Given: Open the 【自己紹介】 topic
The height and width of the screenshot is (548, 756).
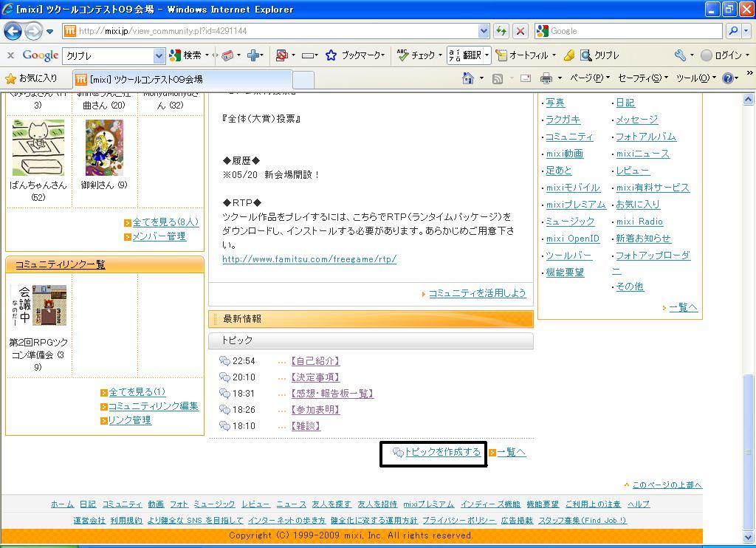Looking at the screenshot, I should tap(315, 361).
